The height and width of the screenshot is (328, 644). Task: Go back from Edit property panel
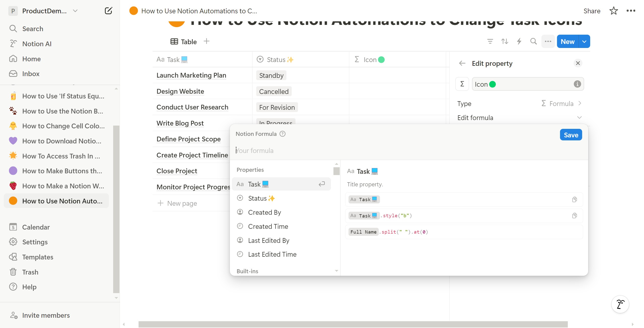462,63
